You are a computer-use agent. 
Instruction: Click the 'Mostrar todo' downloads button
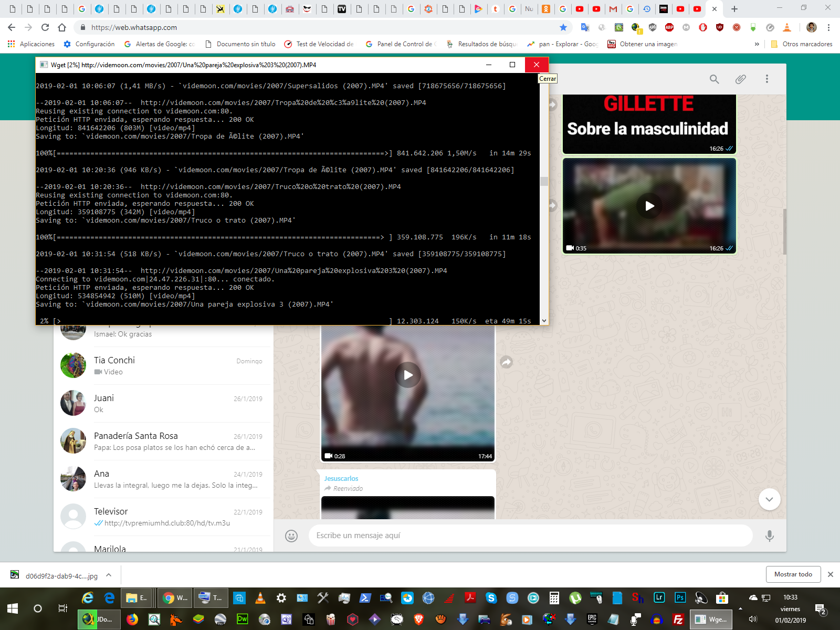click(793, 574)
